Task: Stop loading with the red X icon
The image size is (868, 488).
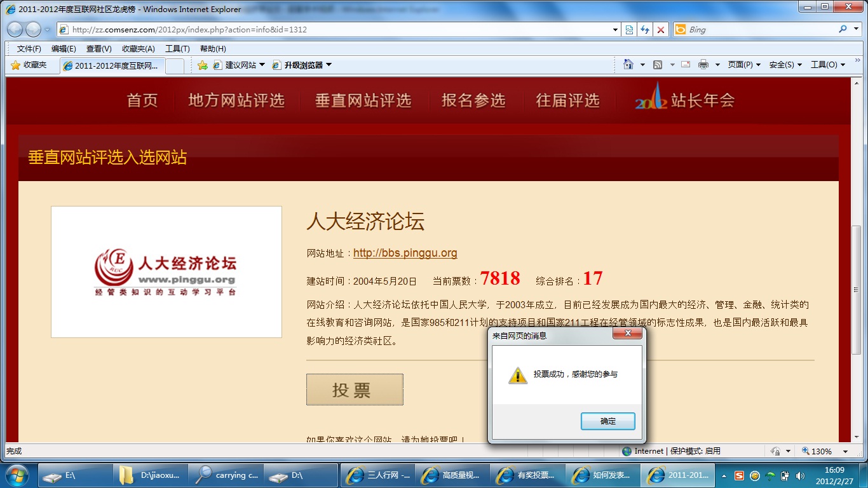Action: click(x=661, y=29)
